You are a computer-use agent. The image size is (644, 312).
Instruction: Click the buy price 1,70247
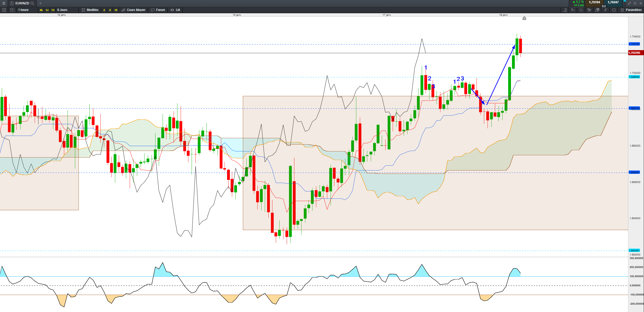[613, 2]
